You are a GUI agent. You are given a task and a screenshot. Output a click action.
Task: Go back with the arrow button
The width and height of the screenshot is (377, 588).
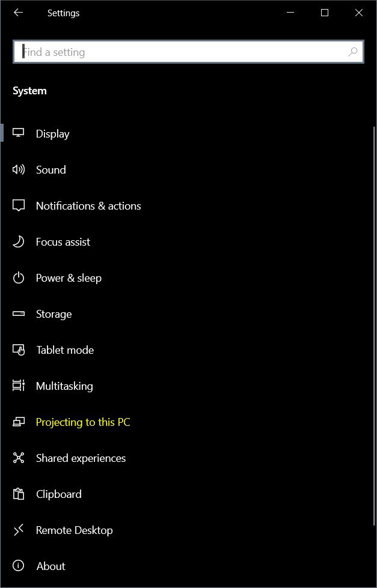pos(18,13)
